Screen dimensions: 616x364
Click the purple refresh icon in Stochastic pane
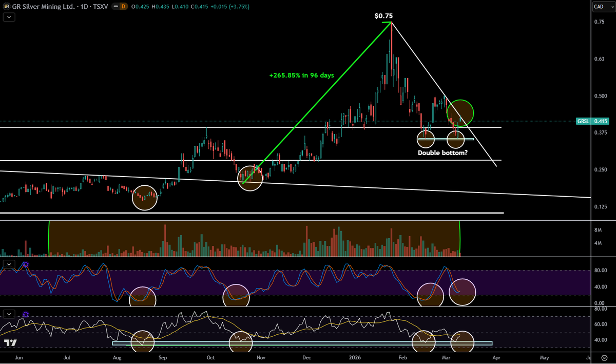point(25,265)
